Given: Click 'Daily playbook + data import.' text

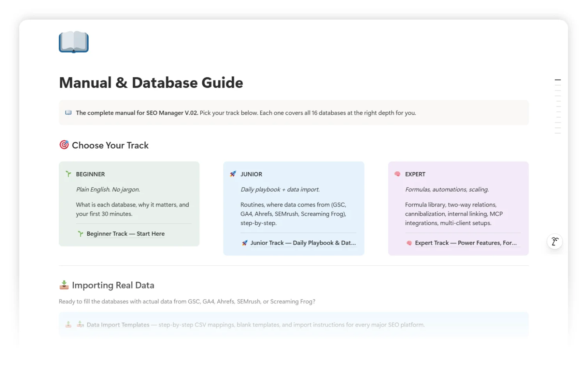Looking at the screenshot, I should click(x=280, y=189).
